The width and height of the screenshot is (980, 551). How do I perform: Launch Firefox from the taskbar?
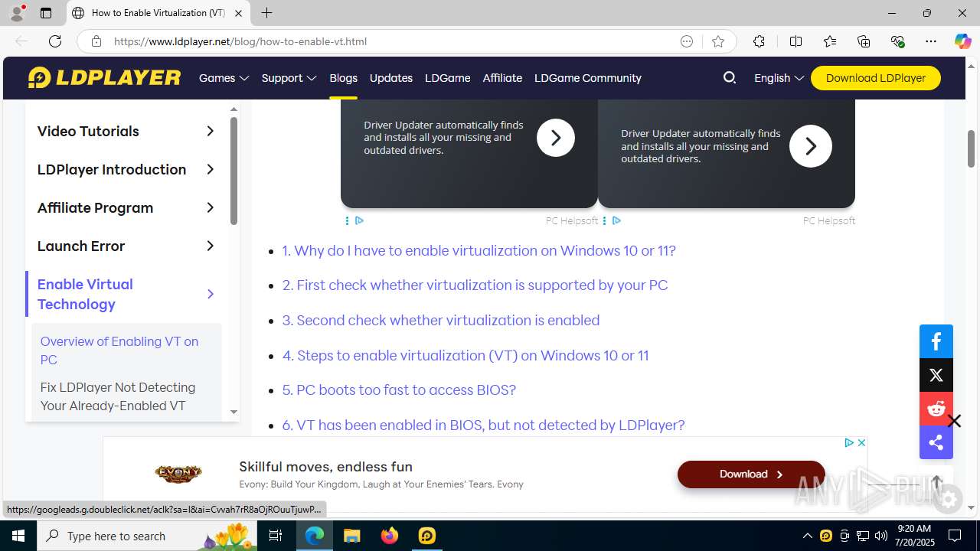[x=390, y=536]
